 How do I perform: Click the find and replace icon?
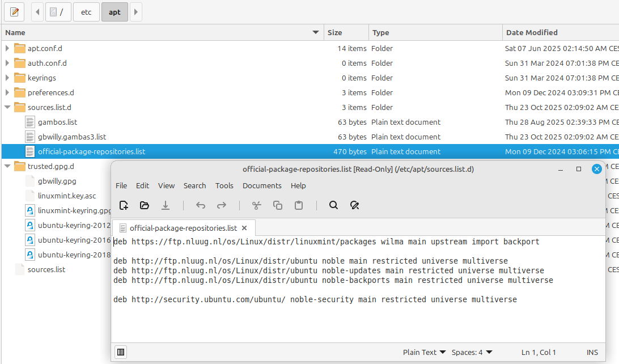coord(355,205)
